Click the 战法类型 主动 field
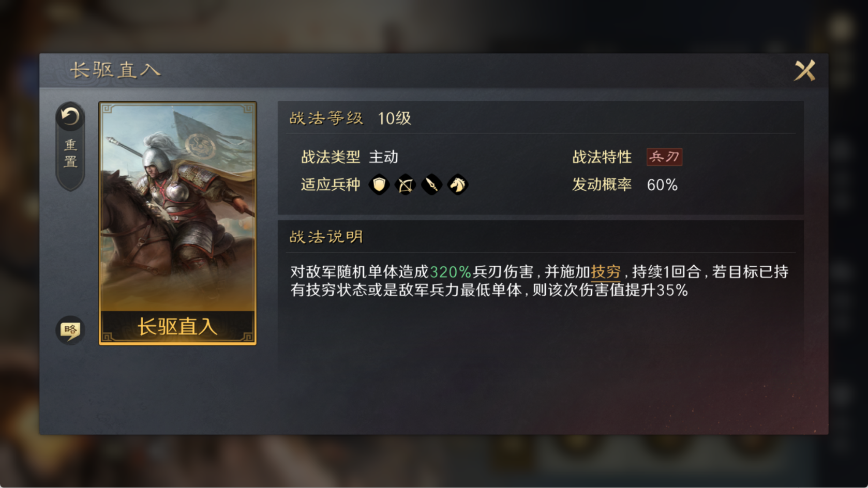Image resolution: width=868 pixels, height=488 pixels. pos(350,157)
